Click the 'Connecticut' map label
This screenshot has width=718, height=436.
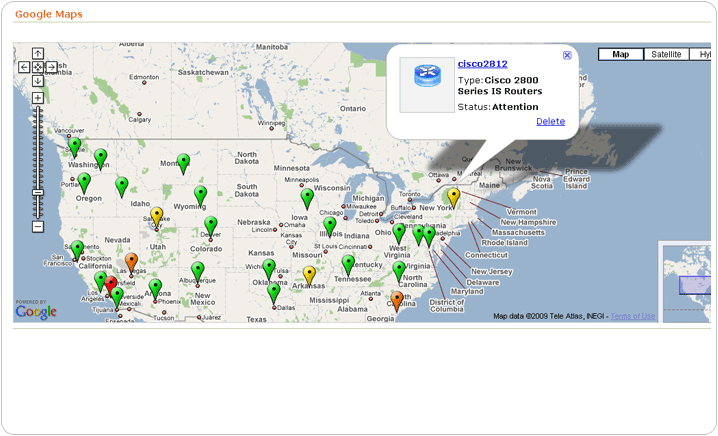pyautogui.click(x=486, y=255)
